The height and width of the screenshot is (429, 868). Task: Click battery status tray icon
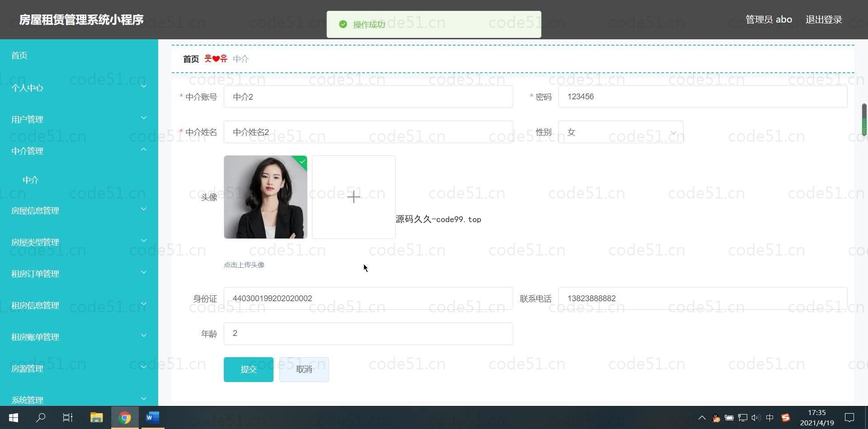click(x=729, y=418)
